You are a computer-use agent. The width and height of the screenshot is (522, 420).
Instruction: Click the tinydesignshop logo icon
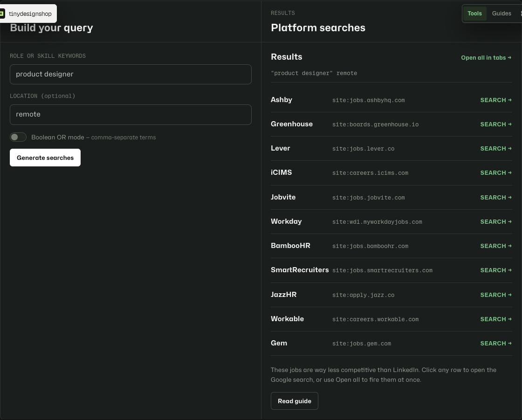(x=2, y=14)
